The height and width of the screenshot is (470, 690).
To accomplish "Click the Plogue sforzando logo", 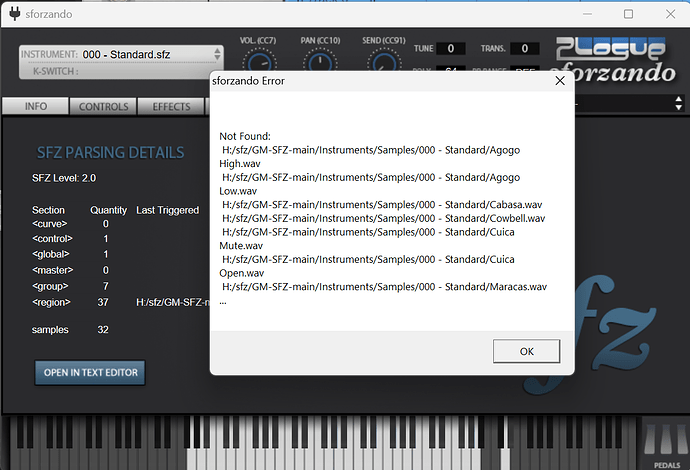I will (x=614, y=61).
